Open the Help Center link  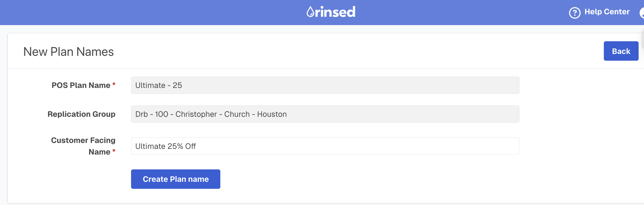(607, 12)
